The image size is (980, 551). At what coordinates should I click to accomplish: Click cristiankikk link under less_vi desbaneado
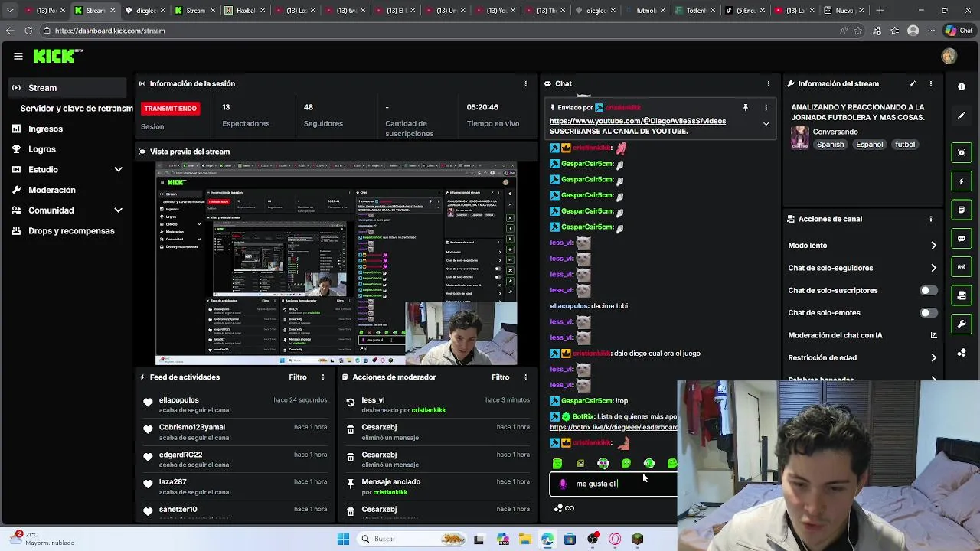(x=428, y=410)
